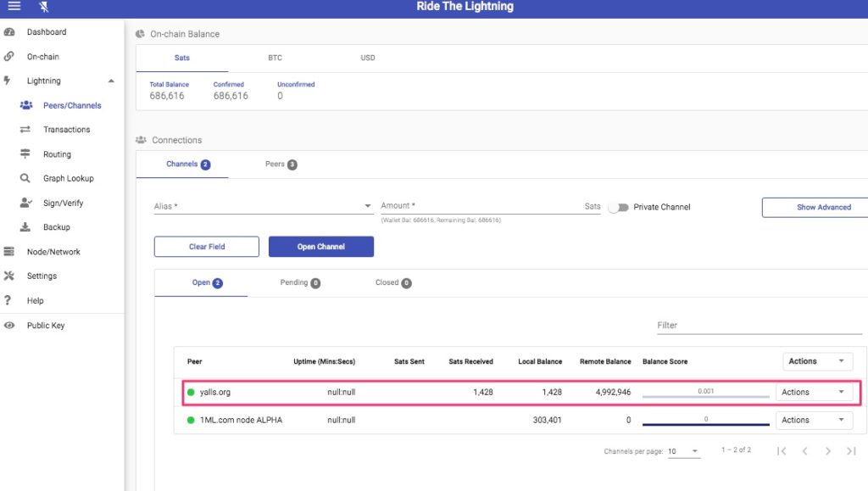Image resolution: width=868 pixels, height=491 pixels.
Task: Click green status dot for 1ML.com node ALPHA
Action: click(191, 420)
